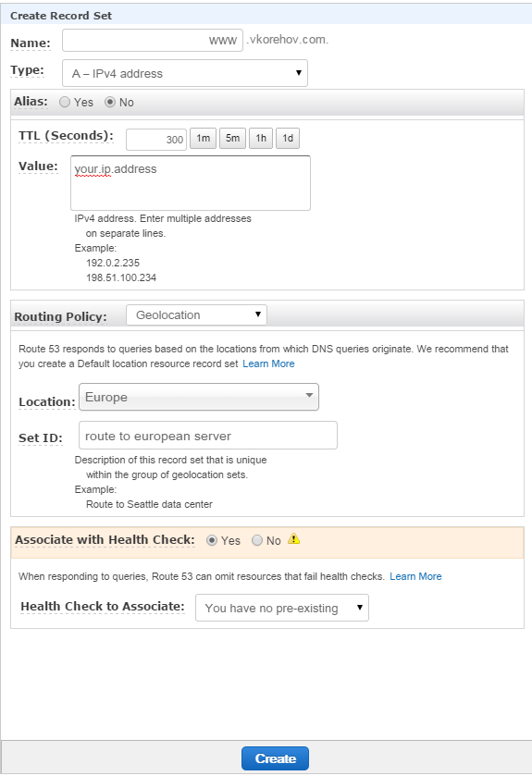Image resolution: width=532 pixels, height=776 pixels.
Task: Set TTL to 1d
Action: point(288,138)
